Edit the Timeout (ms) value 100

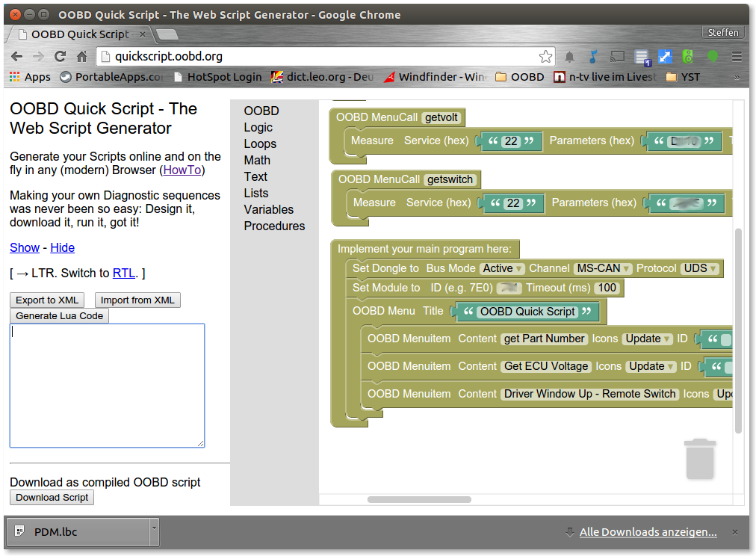pos(607,288)
